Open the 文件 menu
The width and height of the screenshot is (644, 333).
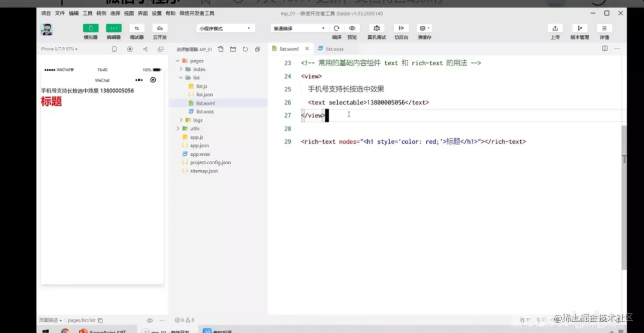coord(60,14)
